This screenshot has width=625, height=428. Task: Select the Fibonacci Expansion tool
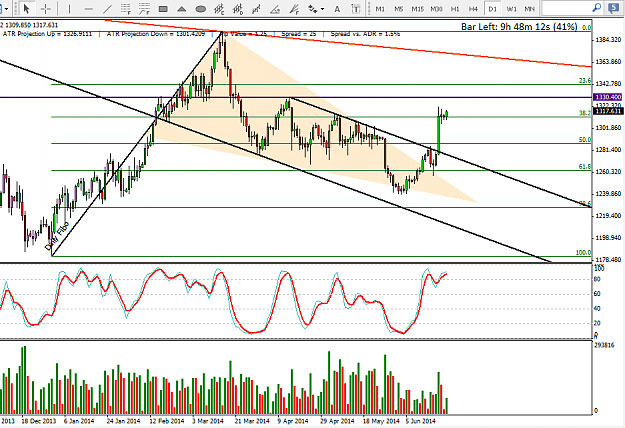pos(145,8)
